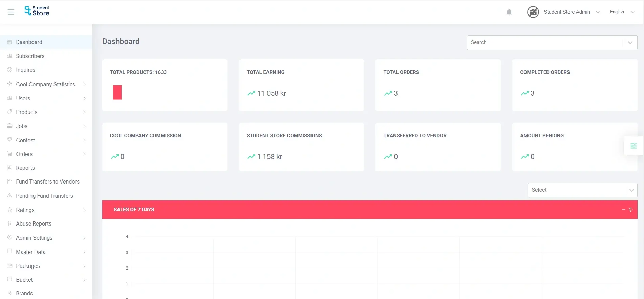Open the English language dropdown
Image resolution: width=644 pixels, height=299 pixels.
click(622, 12)
